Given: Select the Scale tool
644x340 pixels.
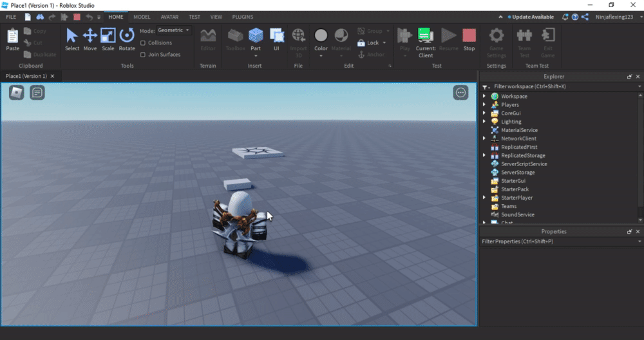Looking at the screenshot, I should [x=108, y=39].
